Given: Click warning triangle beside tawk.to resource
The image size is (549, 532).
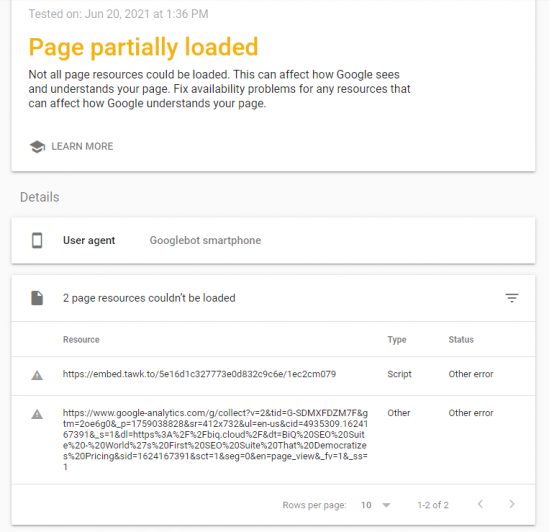Looking at the screenshot, I should pyautogui.click(x=37, y=375).
